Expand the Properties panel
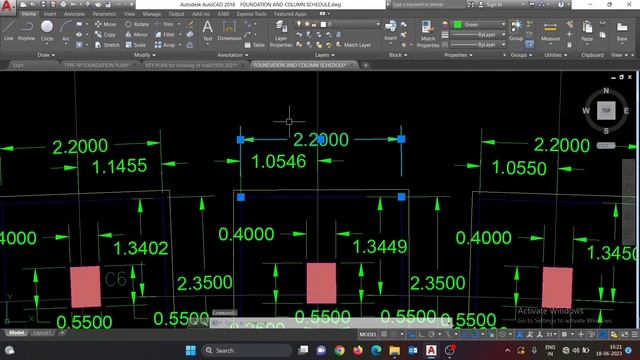The image size is (640, 360). (x=458, y=55)
